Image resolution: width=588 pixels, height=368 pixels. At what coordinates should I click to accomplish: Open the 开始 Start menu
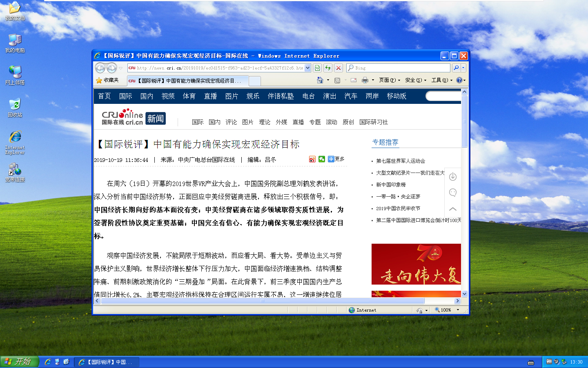coord(19,361)
